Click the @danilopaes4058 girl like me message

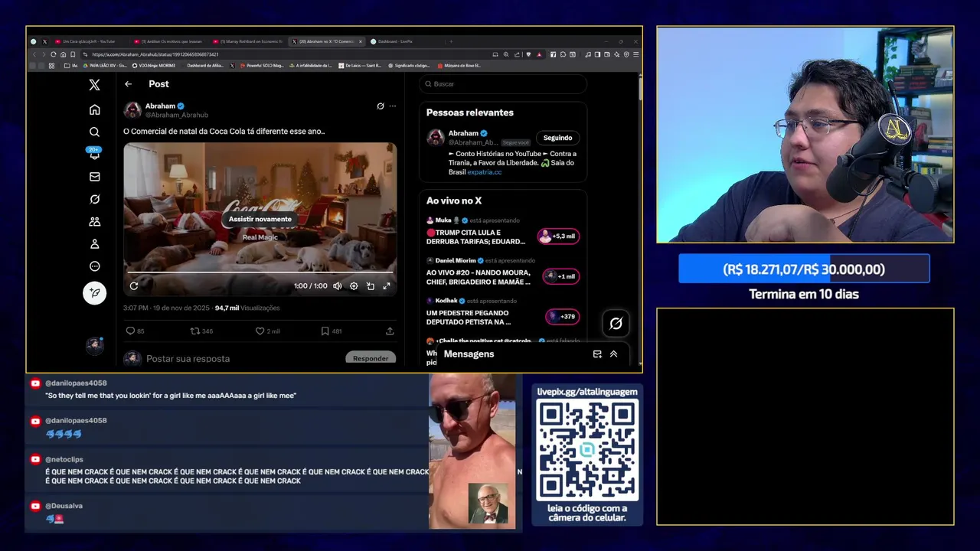[x=171, y=396]
